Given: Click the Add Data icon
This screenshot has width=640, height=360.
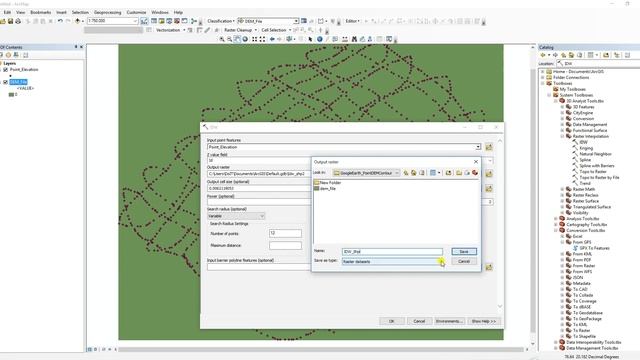Looking at the screenshot, I should [x=78, y=21].
